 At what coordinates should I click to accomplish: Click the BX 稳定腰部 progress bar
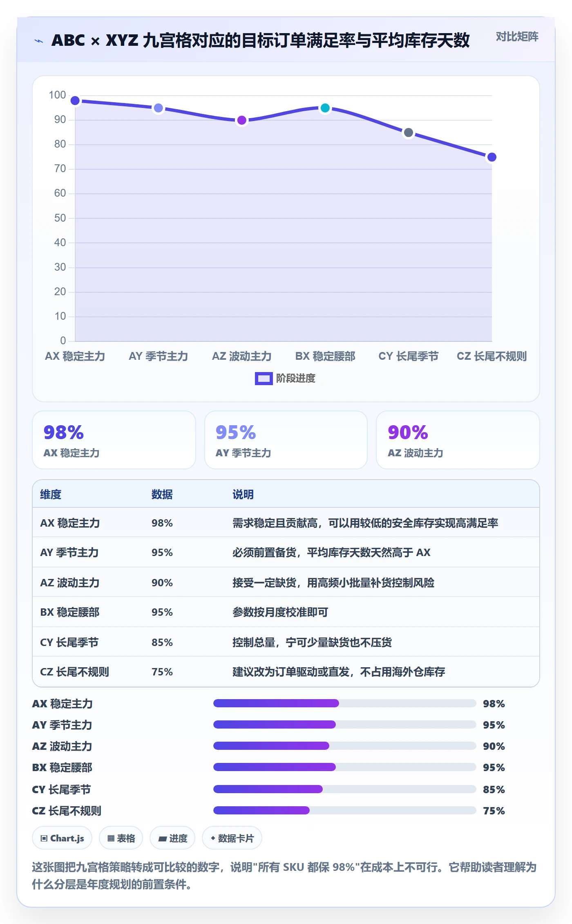(344, 767)
